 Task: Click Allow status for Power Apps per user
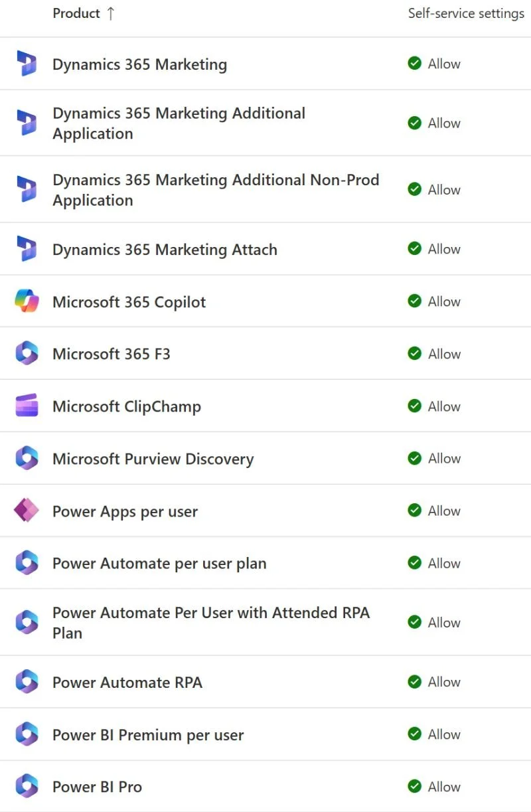point(443,511)
